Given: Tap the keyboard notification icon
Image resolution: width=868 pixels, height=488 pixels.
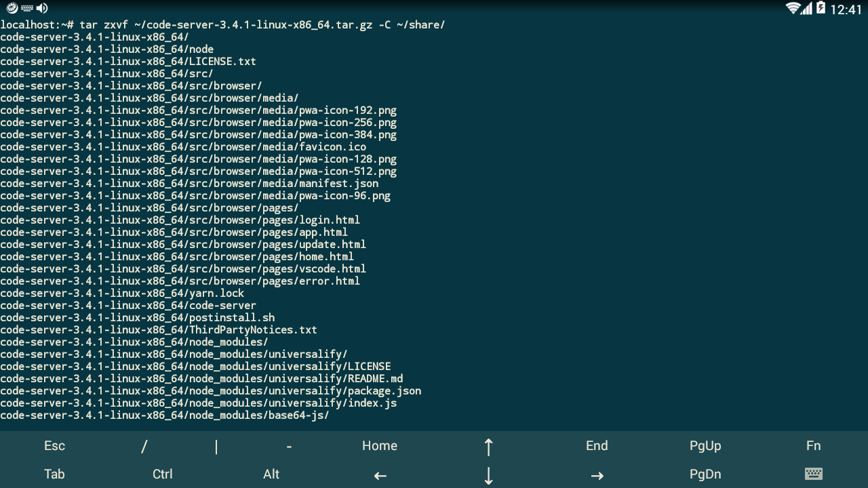Looking at the screenshot, I should (x=27, y=8).
